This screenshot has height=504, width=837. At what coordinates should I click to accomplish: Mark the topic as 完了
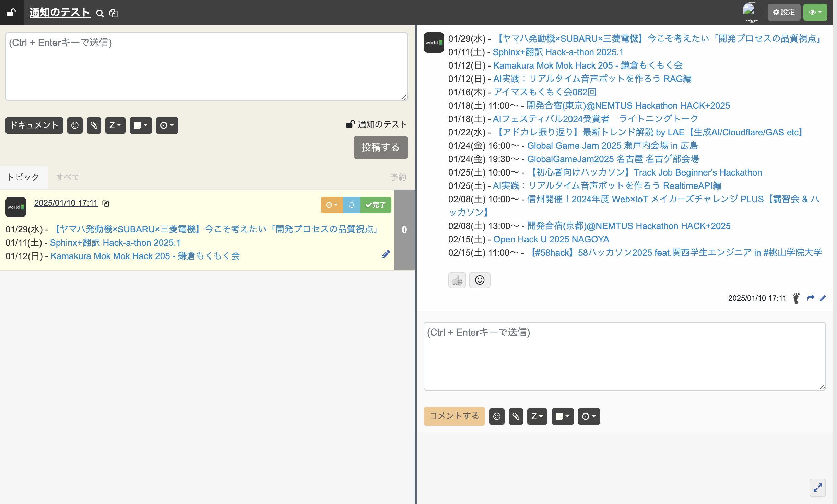[376, 205]
